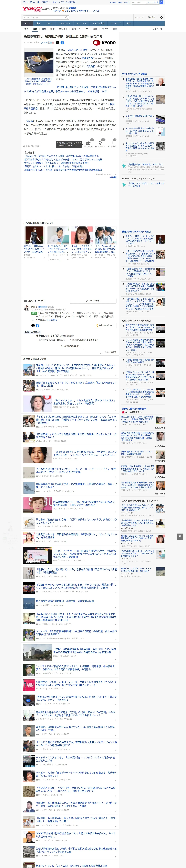Switch to the 国際 category
The width and height of the screenshot is (186, 868).
(x=44, y=29)
